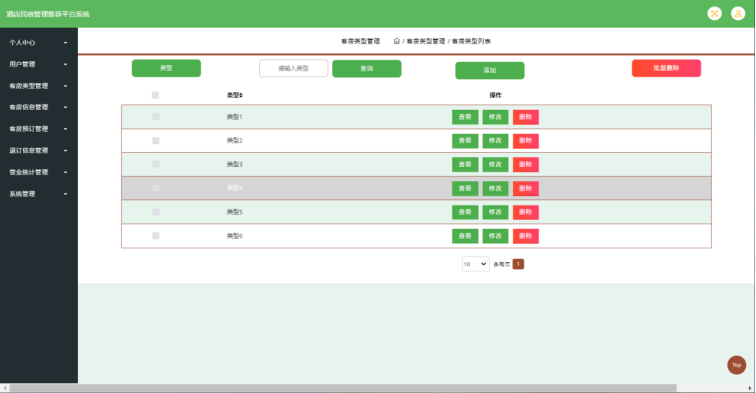Click the home icon in breadcrumb
Screen dimensions: 756x393
click(x=396, y=41)
